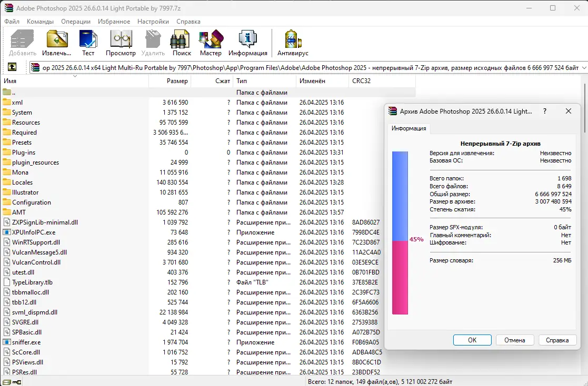Open the Операции menu

[75, 22]
